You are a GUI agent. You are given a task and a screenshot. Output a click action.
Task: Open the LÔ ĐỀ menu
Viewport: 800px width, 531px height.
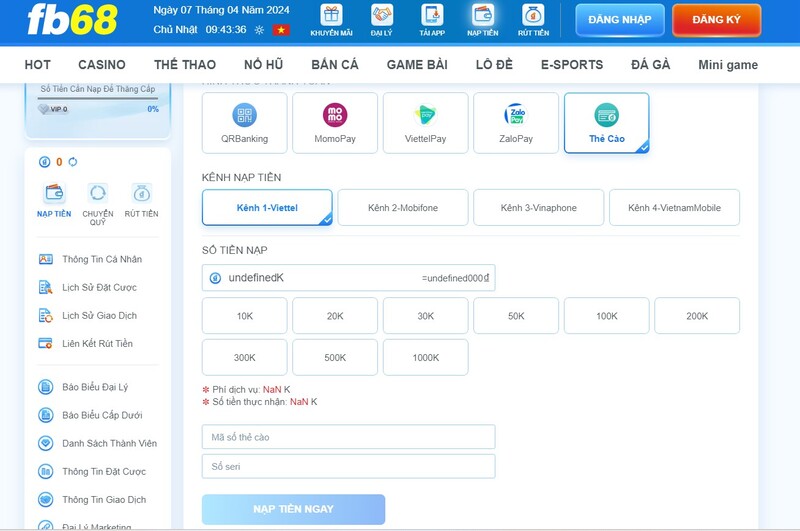coord(494,65)
